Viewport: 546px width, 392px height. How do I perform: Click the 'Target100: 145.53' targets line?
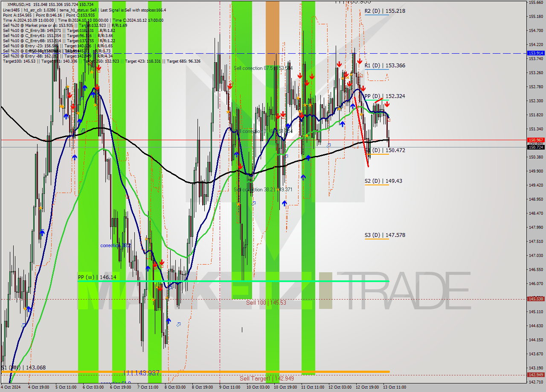point(102,61)
